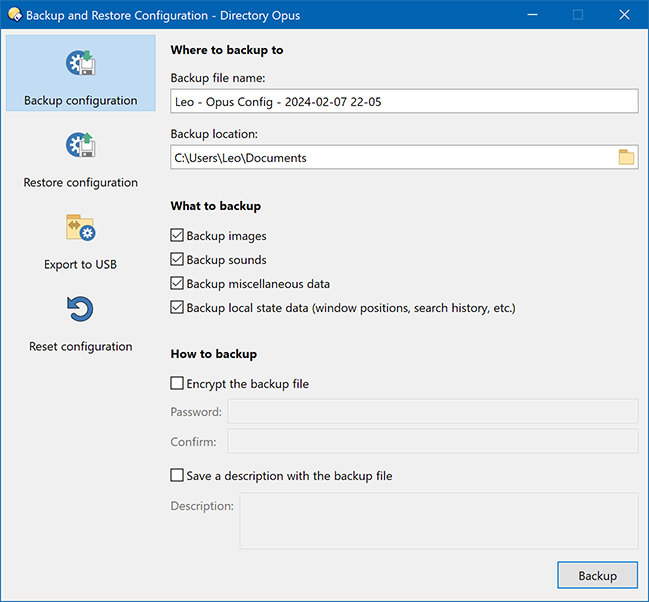Click the Confirm password field
The height and width of the screenshot is (602, 649).
tap(433, 441)
